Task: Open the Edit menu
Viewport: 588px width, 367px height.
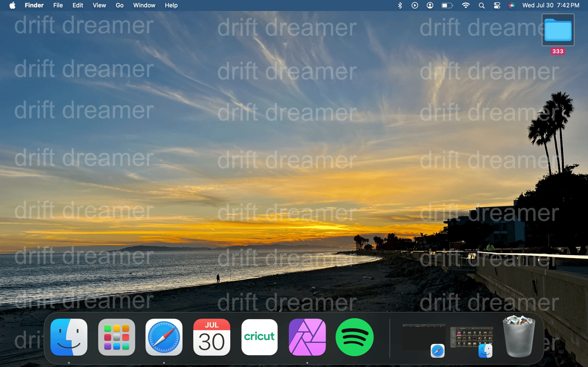Action: (78, 5)
